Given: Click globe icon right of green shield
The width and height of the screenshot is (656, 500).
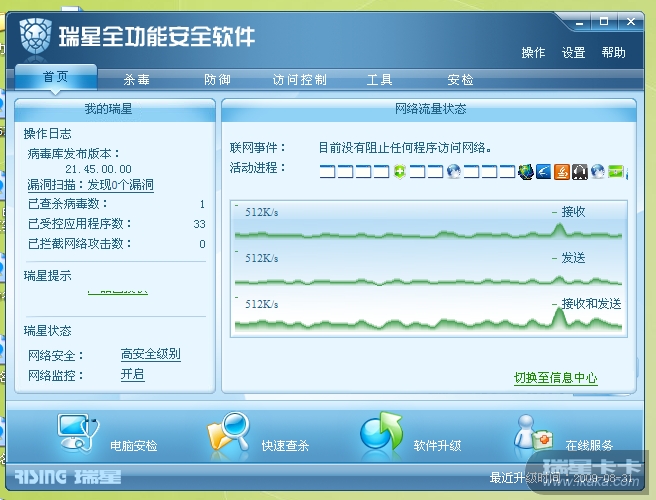Looking at the screenshot, I should coord(454,172).
